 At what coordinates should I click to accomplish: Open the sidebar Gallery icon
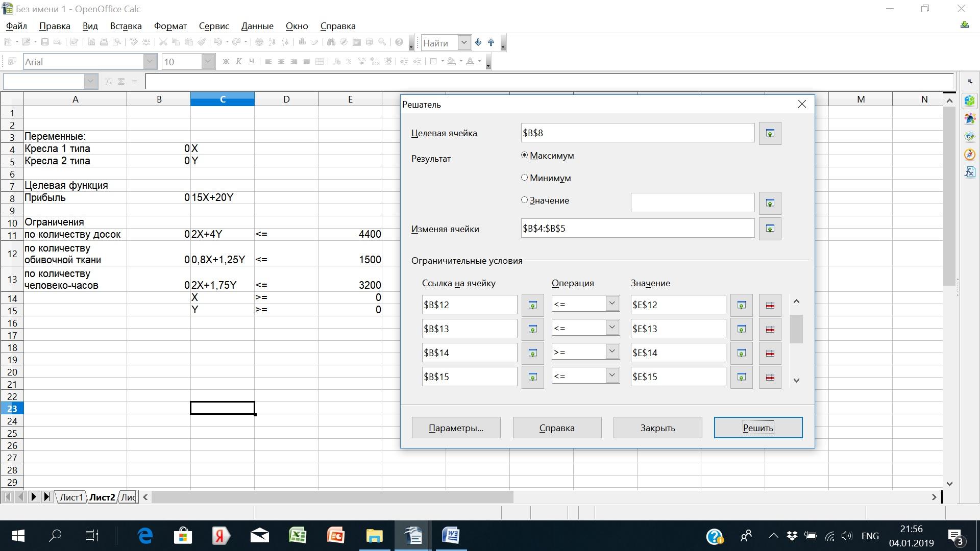click(969, 137)
